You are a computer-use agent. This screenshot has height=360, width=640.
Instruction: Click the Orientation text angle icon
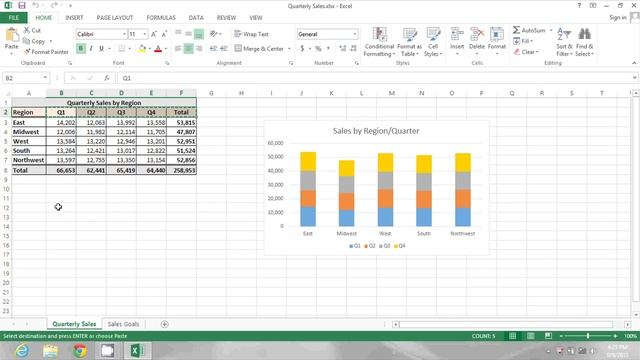[x=213, y=34]
